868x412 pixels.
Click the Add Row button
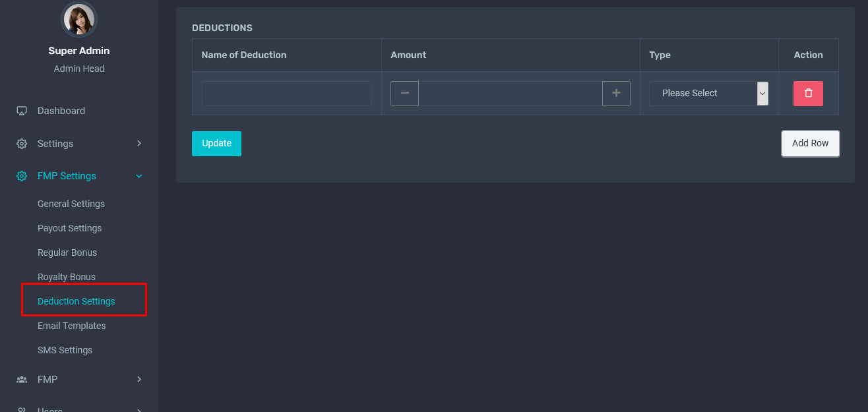coord(810,144)
